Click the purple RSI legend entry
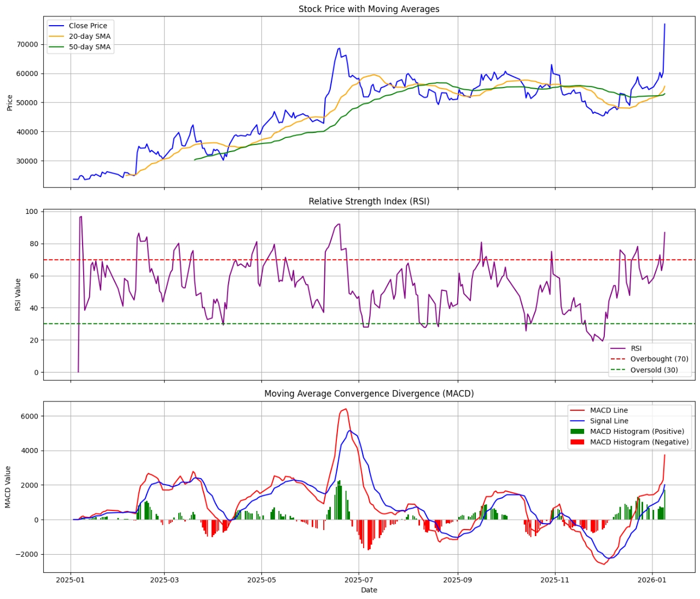Screen dimensions: 700x599 coord(635,348)
